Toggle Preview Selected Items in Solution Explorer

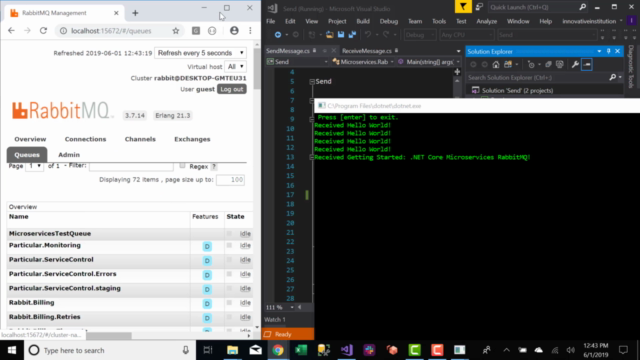coord(587,64)
